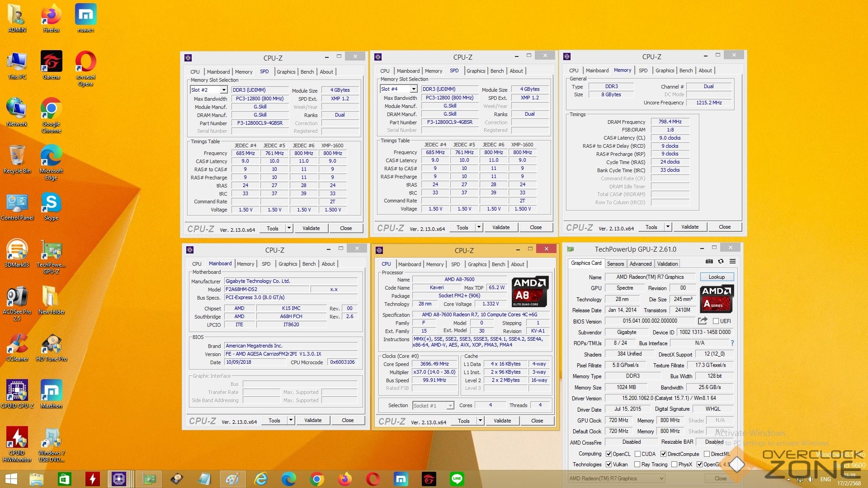Viewport: 868px width, 488px height.
Task: Expand Tools arrow in Slot #2 CPU-Z window
Action: [289, 228]
